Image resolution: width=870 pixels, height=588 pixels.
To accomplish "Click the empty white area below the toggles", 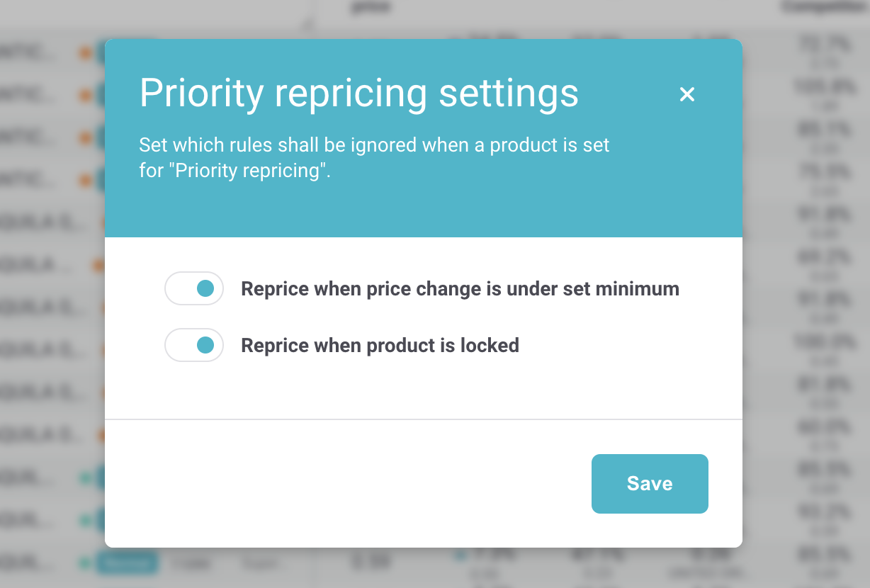I will pos(424,390).
